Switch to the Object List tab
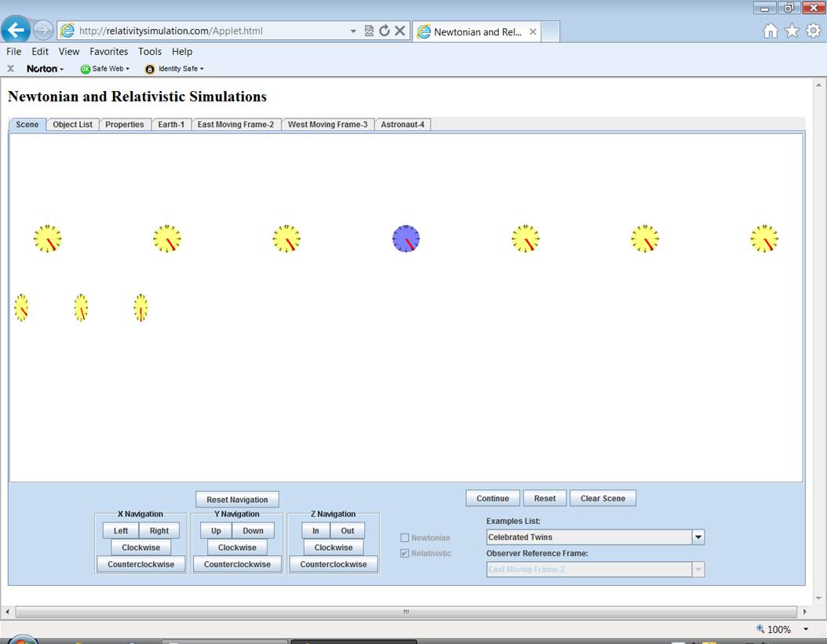 pyautogui.click(x=72, y=125)
